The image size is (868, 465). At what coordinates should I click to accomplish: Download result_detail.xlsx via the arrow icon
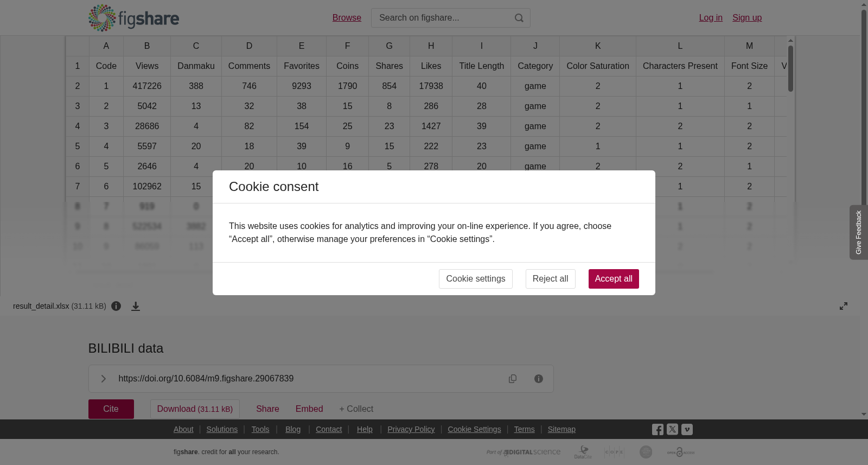coord(136,306)
